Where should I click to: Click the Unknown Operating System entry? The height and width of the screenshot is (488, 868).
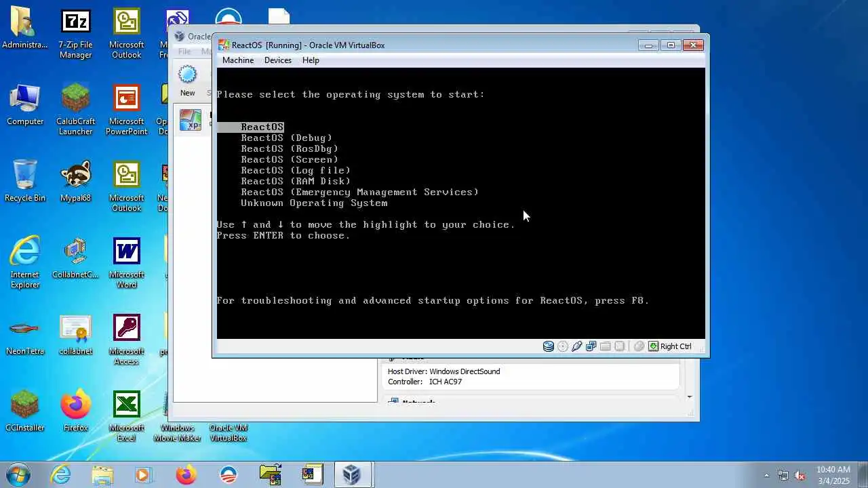(x=314, y=203)
